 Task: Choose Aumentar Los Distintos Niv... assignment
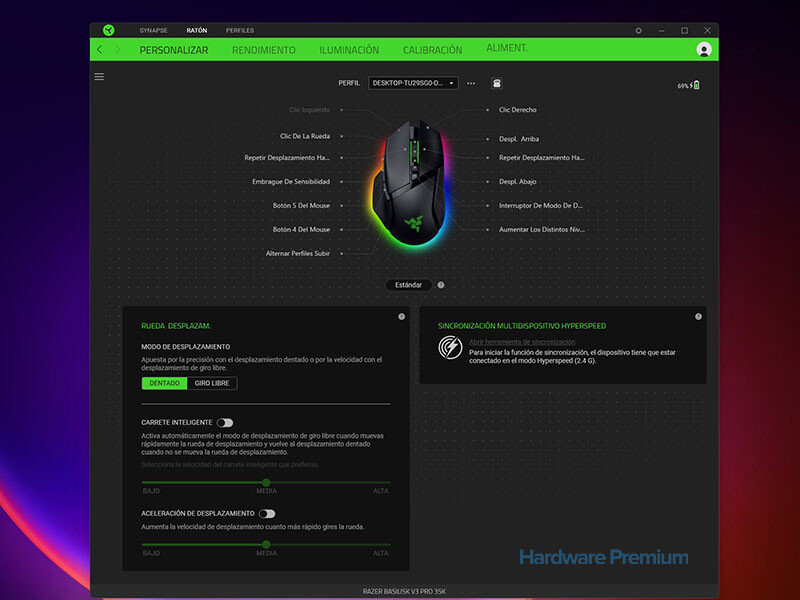(541, 230)
